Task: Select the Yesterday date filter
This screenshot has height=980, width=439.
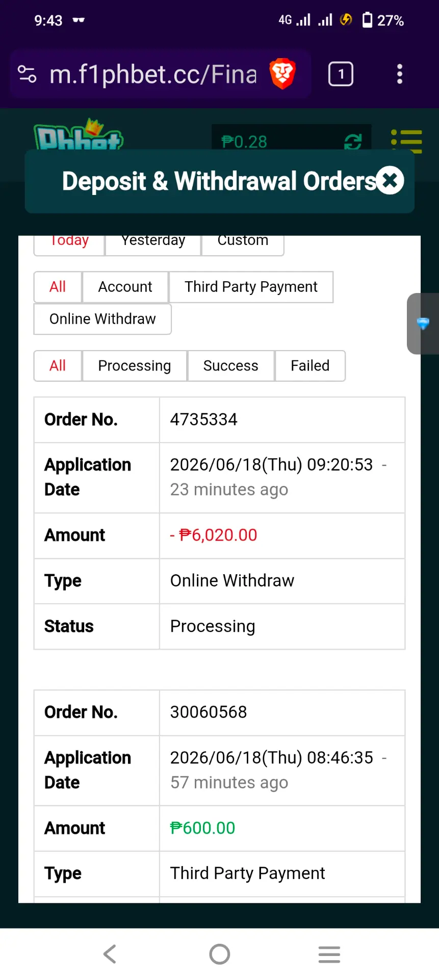Action: pos(153,243)
